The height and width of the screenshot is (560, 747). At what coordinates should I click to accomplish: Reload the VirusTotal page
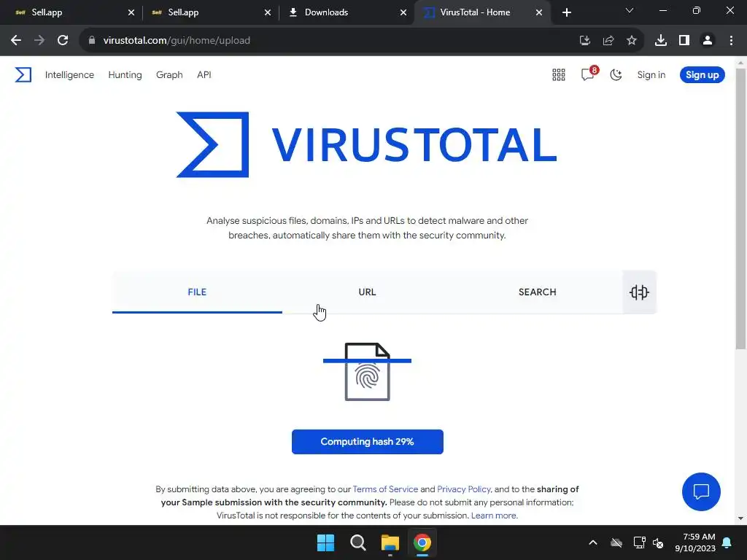click(x=63, y=41)
